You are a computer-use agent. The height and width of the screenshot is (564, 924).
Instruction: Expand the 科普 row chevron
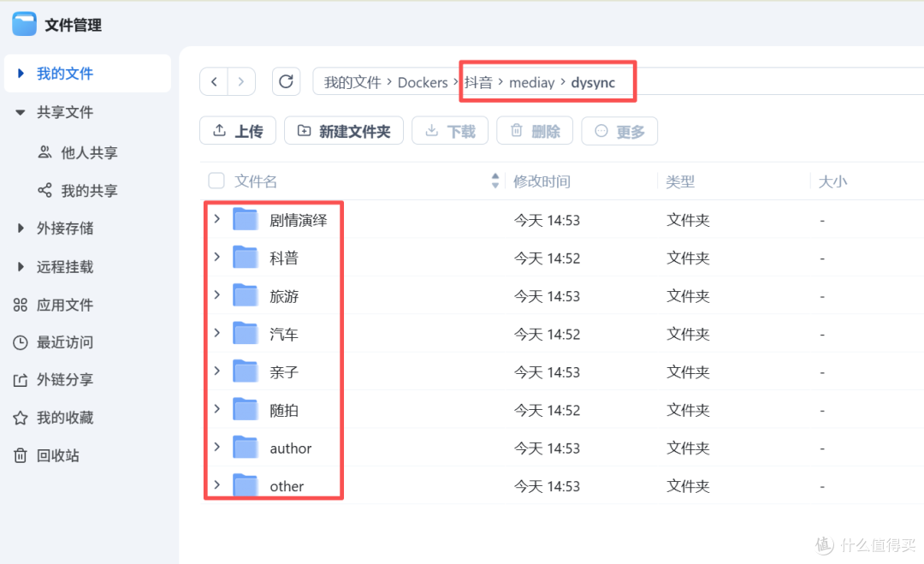pyautogui.click(x=217, y=257)
